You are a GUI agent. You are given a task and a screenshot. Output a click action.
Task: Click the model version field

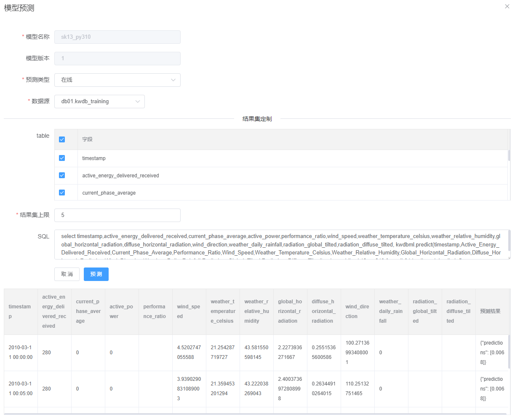tap(117, 59)
